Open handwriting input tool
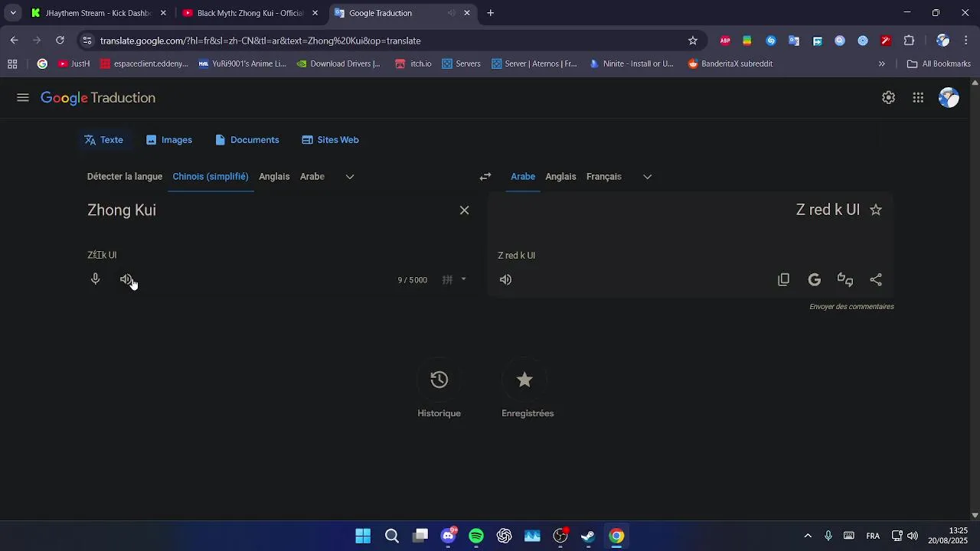 448,280
